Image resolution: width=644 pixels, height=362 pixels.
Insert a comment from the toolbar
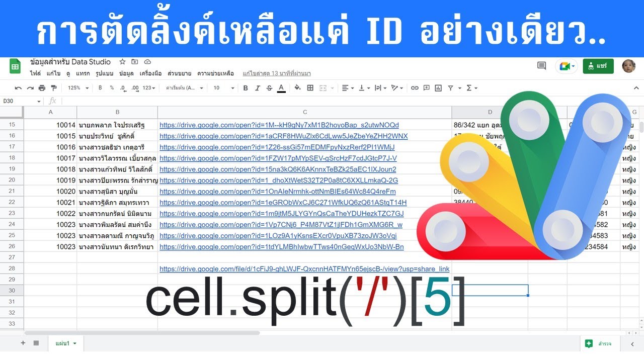427,88
